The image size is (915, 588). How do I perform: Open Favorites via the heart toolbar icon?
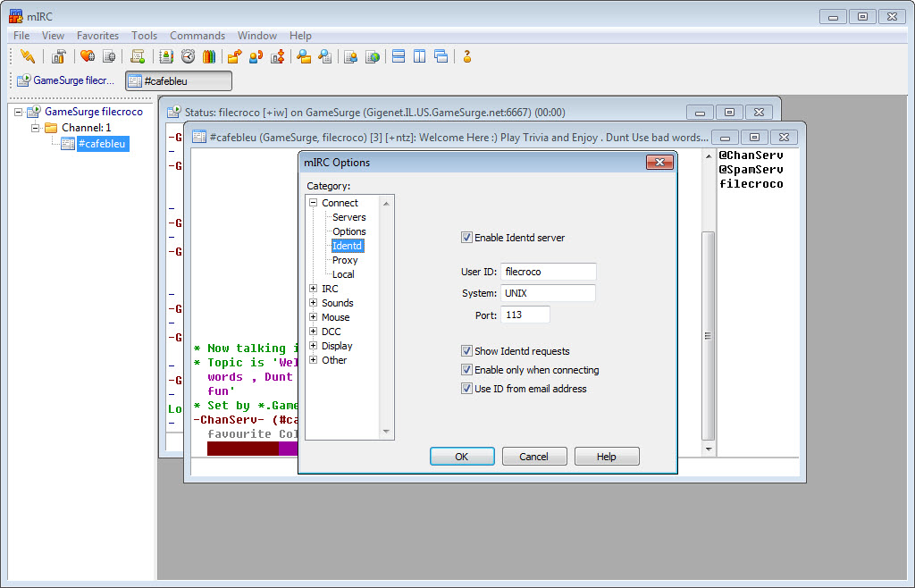tap(88, 56)
